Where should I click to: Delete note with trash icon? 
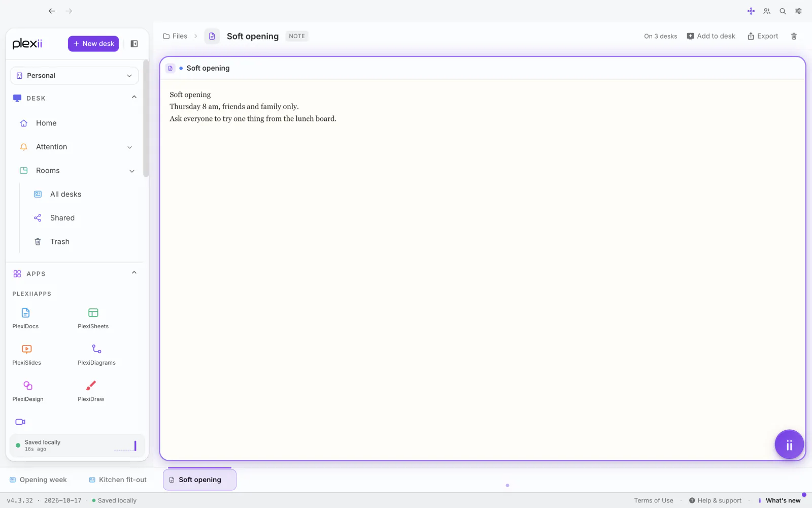tap(794, 36)
